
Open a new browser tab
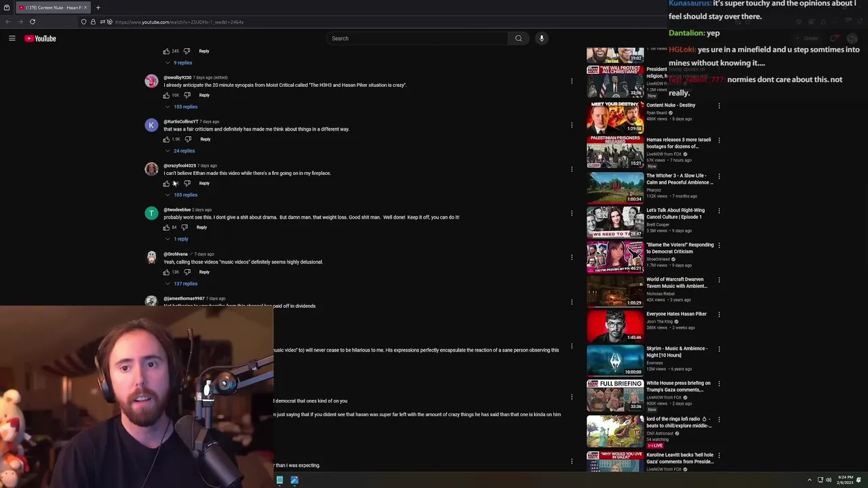(98, 7)
